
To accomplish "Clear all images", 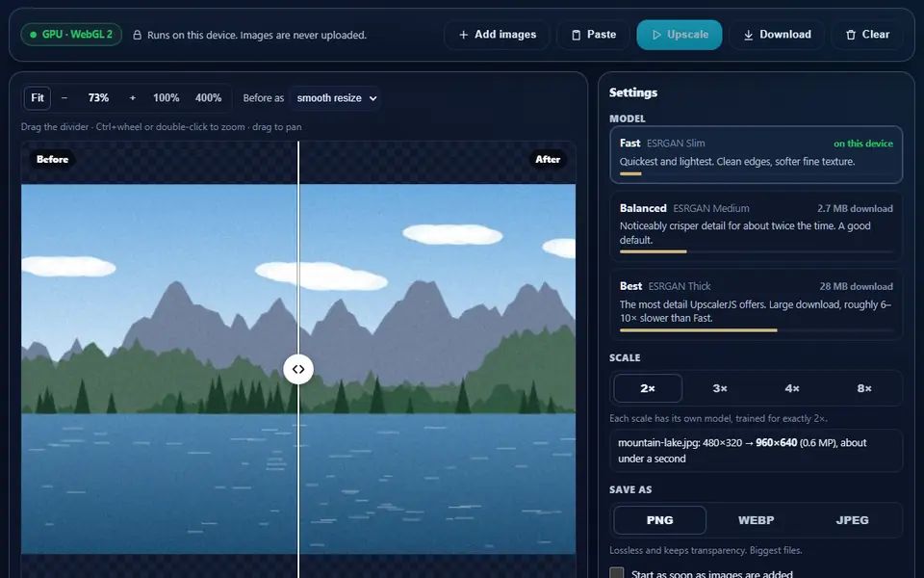I will click(867, 35).
